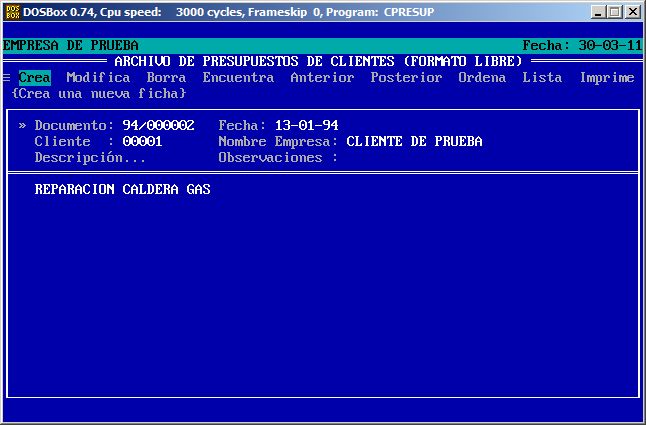Minimize the DOSBox window

[x=598, y=12]
